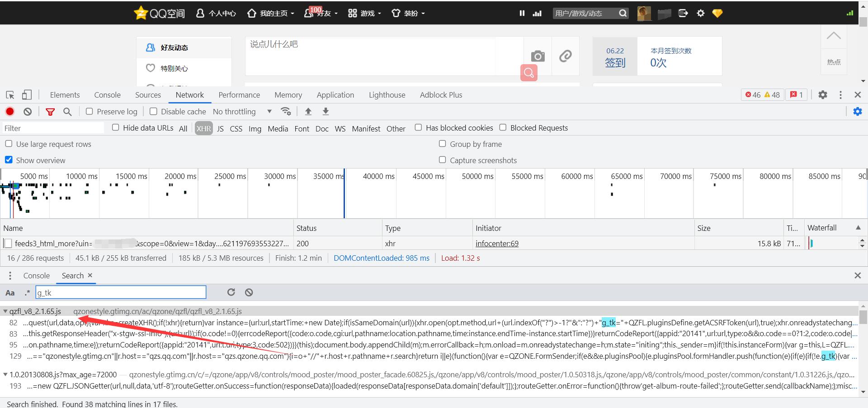Toggle match case Aa in search
The image size is (868, 408).
10,293
